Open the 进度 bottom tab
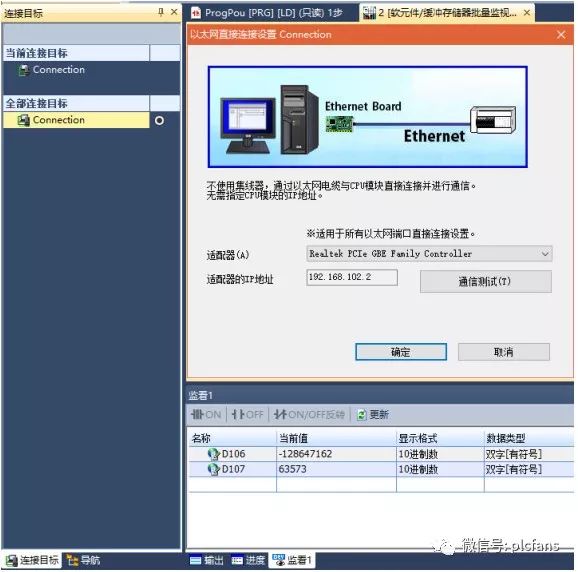Image resolution: width=578 pixels, height=572 pixels. point(248,561)
